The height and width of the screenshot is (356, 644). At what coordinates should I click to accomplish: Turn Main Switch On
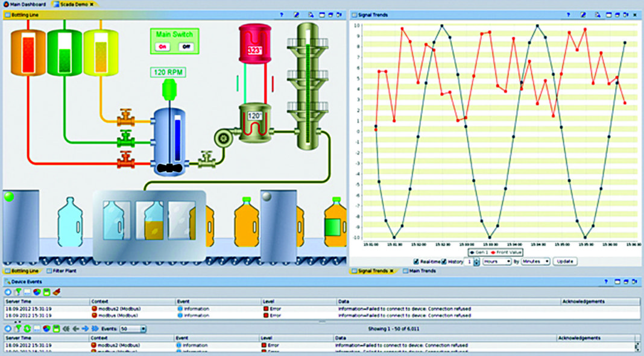tap(163, 46)
